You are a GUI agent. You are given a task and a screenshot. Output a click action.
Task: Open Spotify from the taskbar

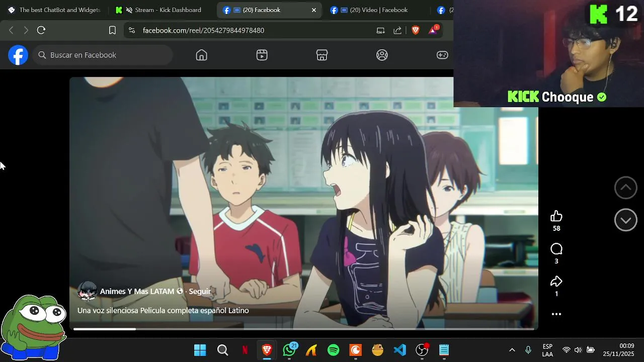pos(333,350)
